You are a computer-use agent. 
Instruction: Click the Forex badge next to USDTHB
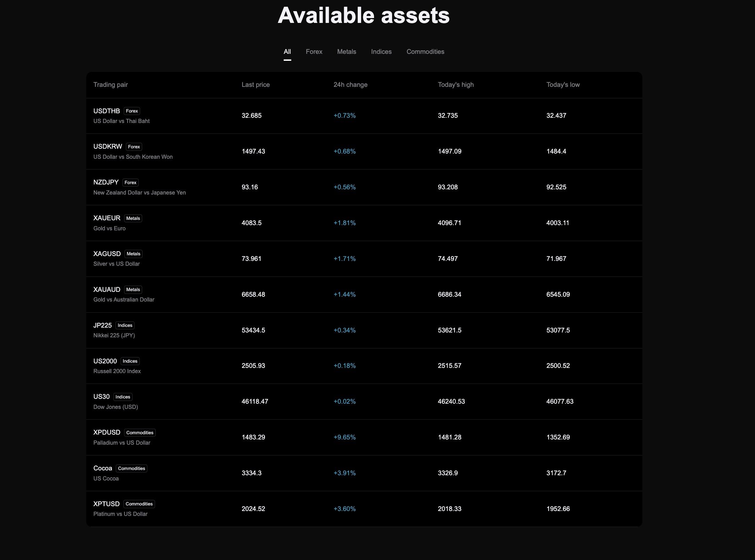(132, 111)
